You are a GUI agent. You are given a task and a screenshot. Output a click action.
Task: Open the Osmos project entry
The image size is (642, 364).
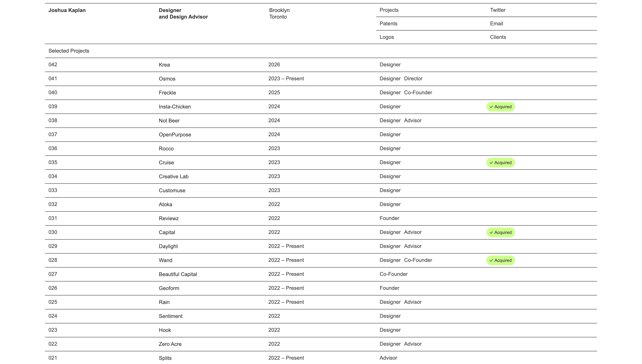[x=167, y=79]
